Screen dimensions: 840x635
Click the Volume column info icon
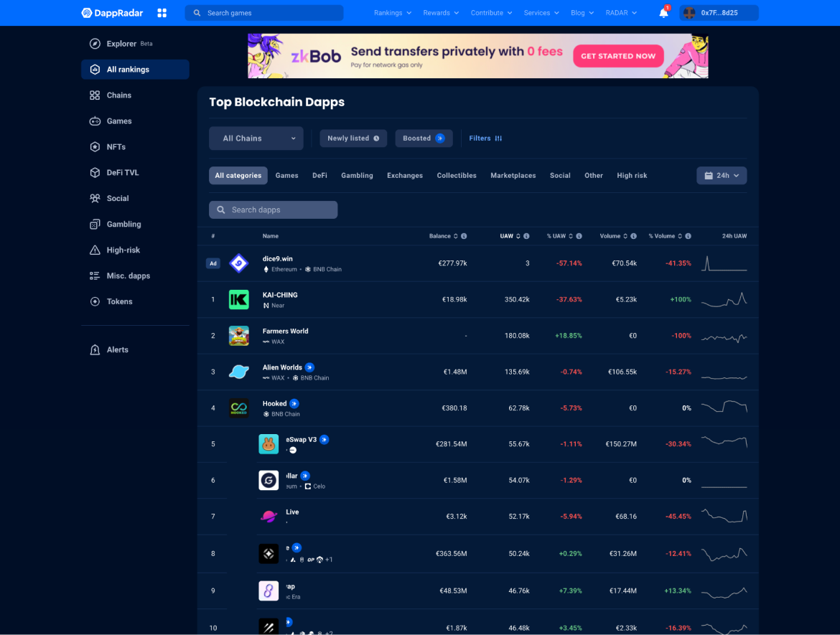click(x=634, y=236)
